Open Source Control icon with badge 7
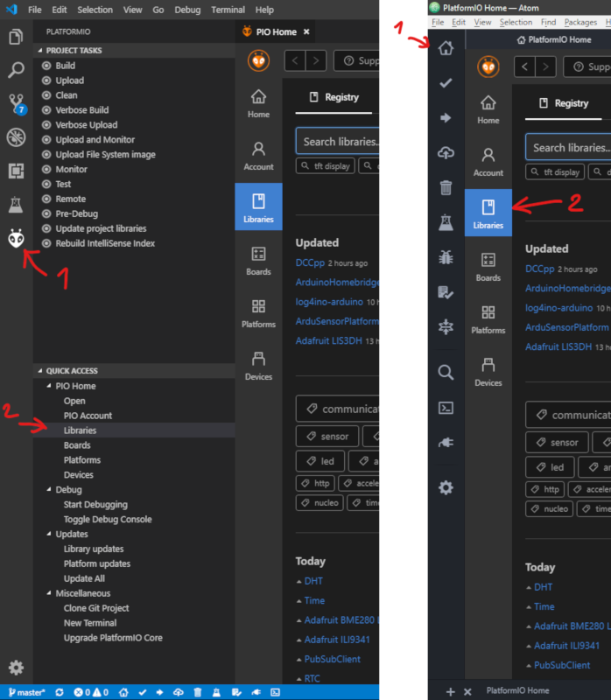 (17, 103)
